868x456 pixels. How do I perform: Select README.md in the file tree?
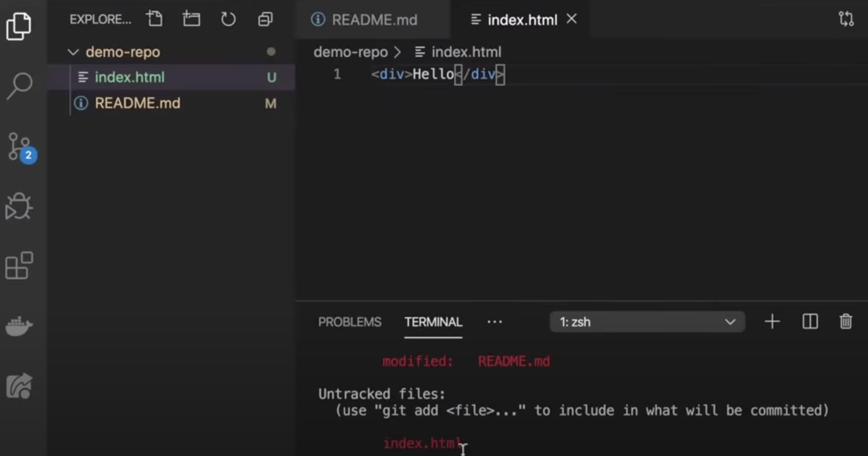[x=137, y=103]
